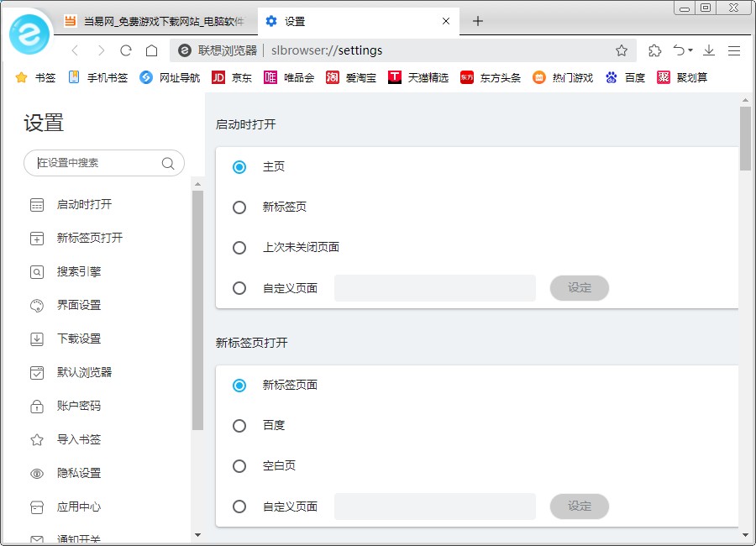Open the 京东 bookmark
The height and width of the screenshot is (546, 756).
[x=232, y=77]
